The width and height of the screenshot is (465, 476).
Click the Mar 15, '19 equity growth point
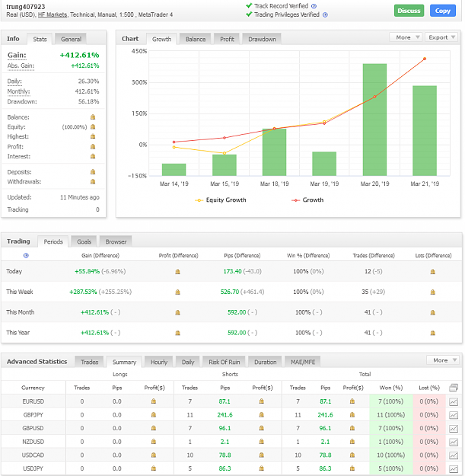click(x=225, y=153)
